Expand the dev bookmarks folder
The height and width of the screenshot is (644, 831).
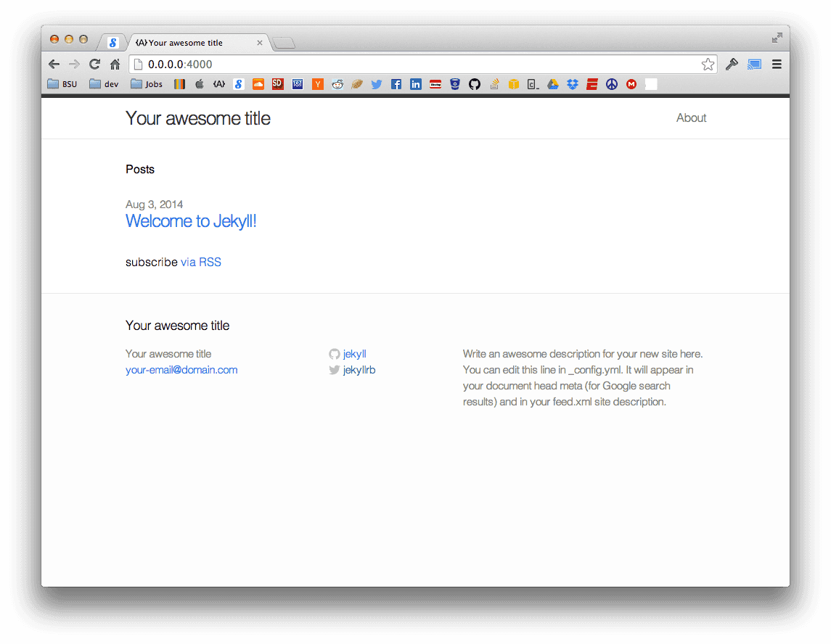(x=104, y=84)
